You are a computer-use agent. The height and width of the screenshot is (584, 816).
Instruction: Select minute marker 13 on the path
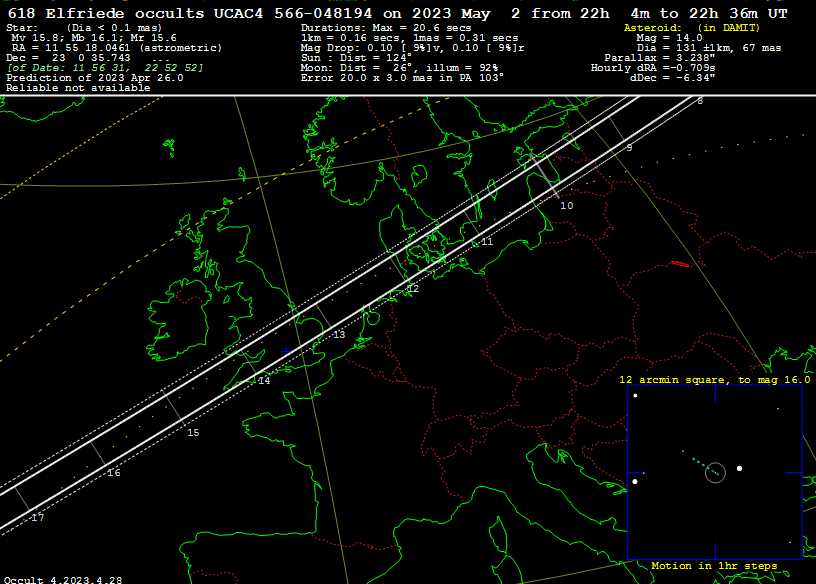tap(339, 335)
